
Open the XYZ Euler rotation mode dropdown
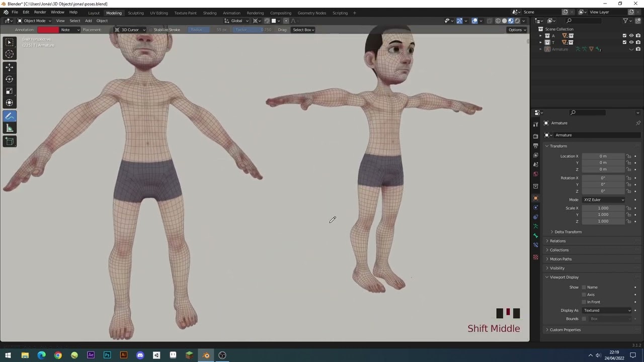(604, 200)
